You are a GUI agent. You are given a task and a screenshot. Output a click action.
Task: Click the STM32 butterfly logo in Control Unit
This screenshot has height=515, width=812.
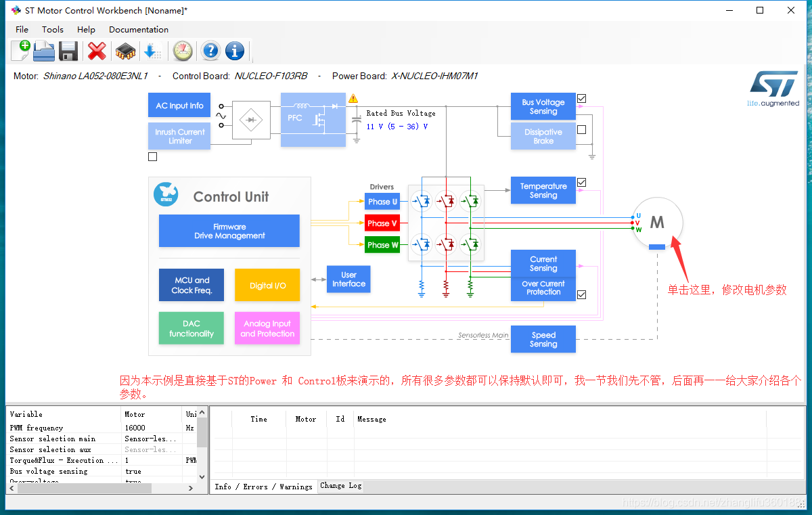166,194
